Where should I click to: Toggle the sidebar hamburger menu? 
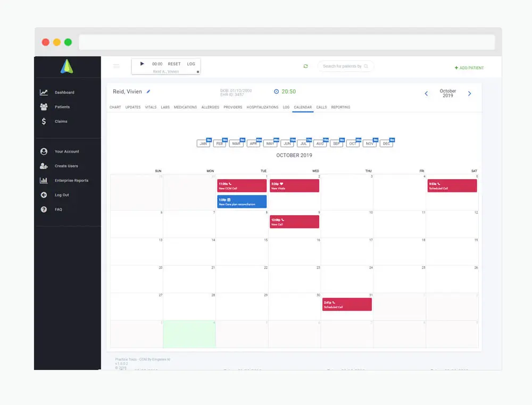click(x=117, y=66)
